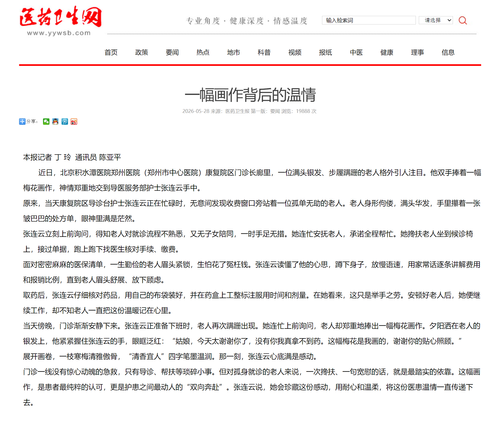Image resolution: width=504 pixels, height=421 pixels.
Task: Click the date 2026-05-28 in metadata
Action: [196, 111]
